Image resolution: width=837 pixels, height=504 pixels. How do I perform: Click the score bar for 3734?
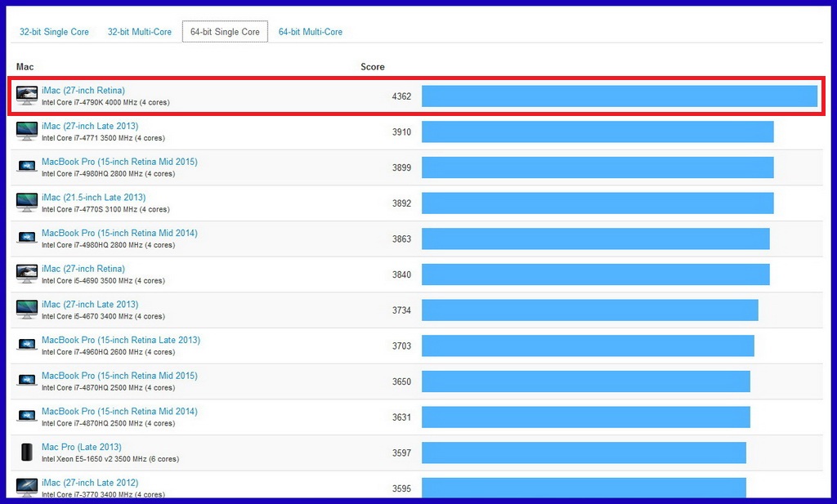click(x=590, y=310)
